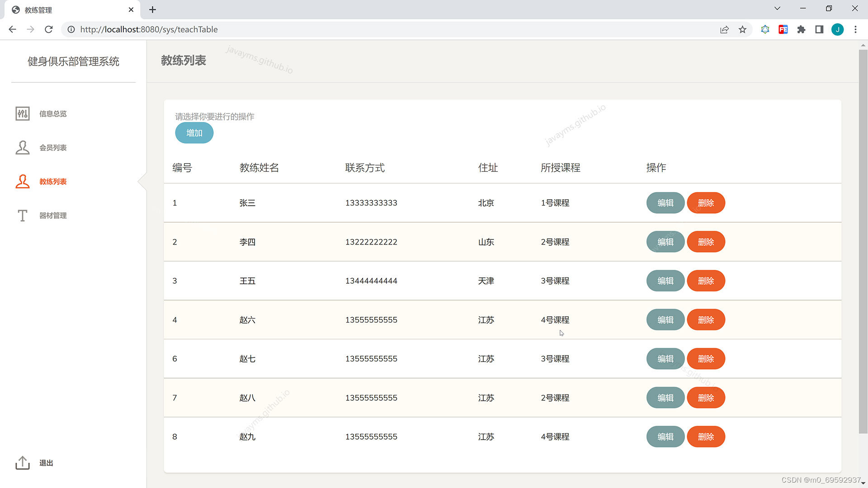The width and height of the screenshot is (868, 488).
Task: Open the profile avatar J
Action: click(x=837, y=29)
